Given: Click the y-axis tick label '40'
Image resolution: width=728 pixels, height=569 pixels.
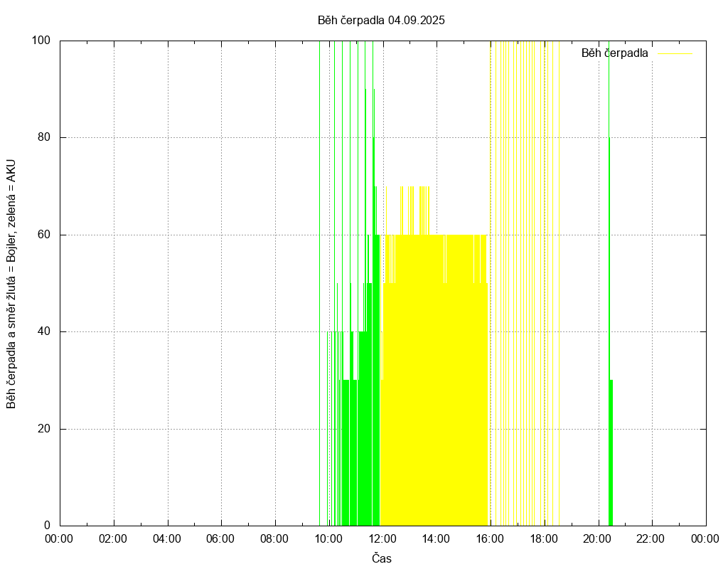Looking at the screenshot, I should [x=44, y=331].
